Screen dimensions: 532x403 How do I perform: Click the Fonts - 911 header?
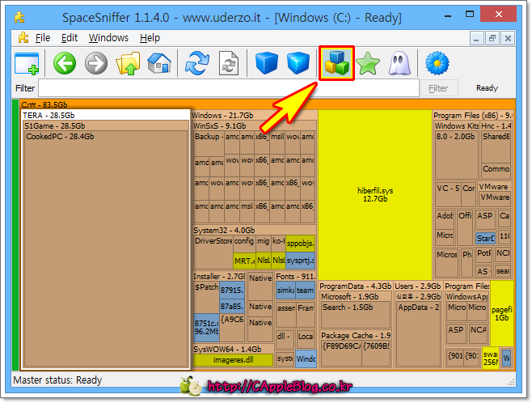click(x=296, y=277)
